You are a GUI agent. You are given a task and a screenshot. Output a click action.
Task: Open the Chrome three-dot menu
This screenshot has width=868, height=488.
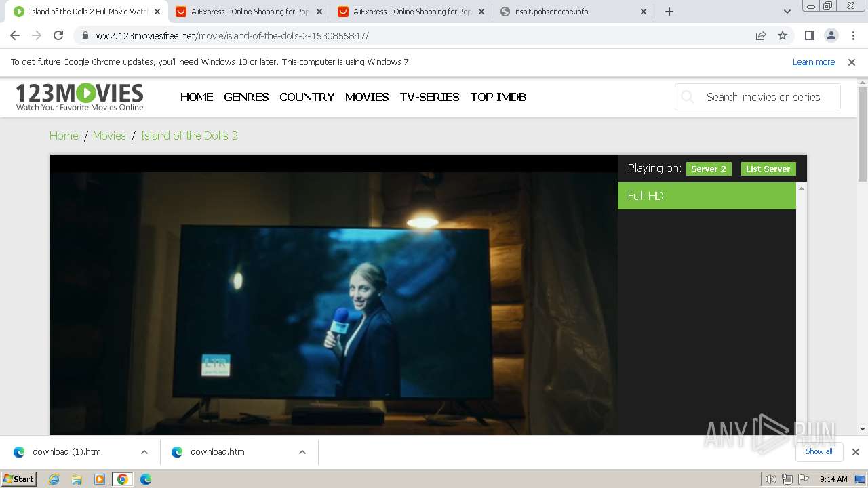(x=852, y=35)
